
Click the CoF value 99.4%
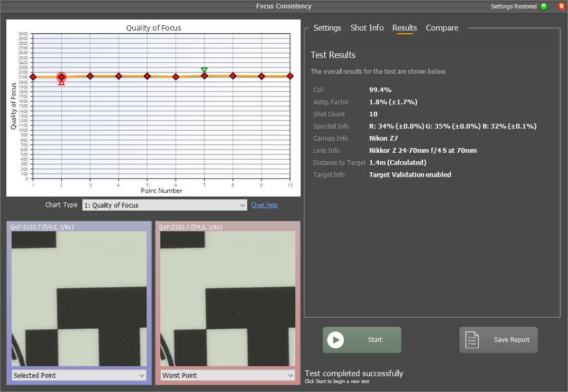point(380,90)
